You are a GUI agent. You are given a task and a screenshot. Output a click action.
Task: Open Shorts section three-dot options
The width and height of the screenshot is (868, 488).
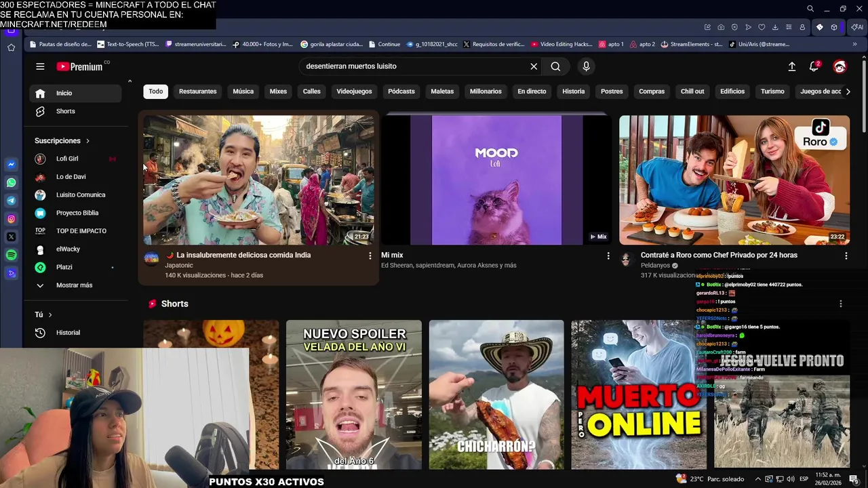click(x=840, y=304)
